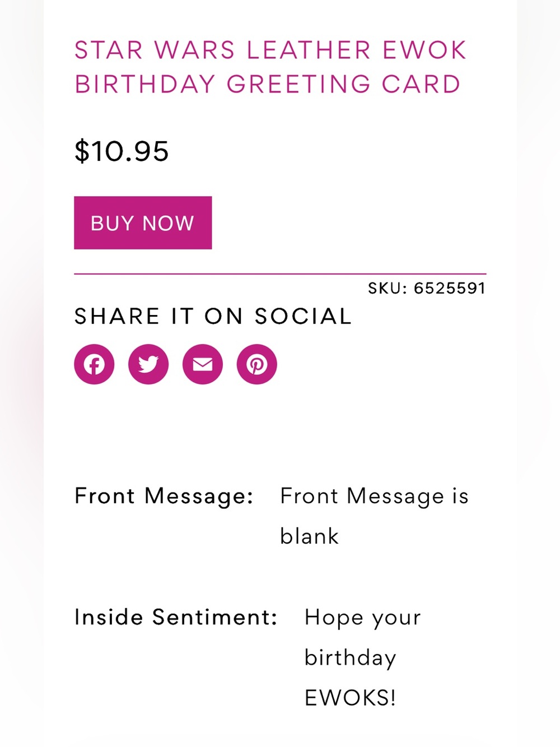
Task: Share the card on Twitter
Action: pyautogui.click(x=148, y=364)
